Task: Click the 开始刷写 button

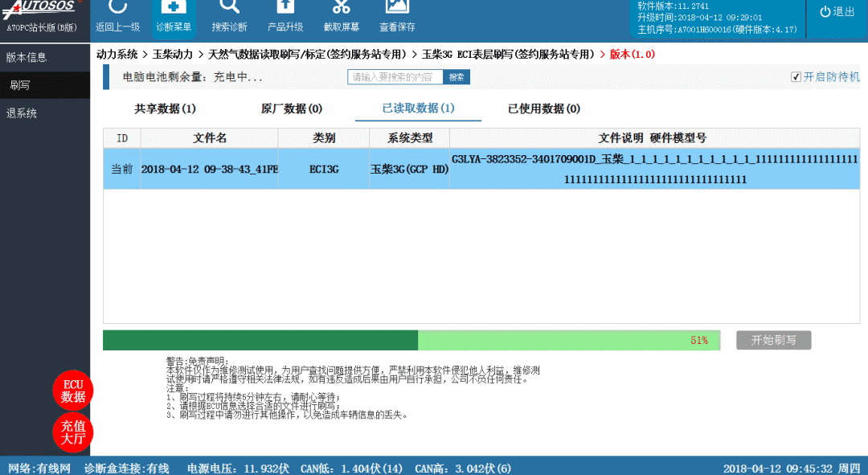Action: pyautogui.click(x=773, y=340)
